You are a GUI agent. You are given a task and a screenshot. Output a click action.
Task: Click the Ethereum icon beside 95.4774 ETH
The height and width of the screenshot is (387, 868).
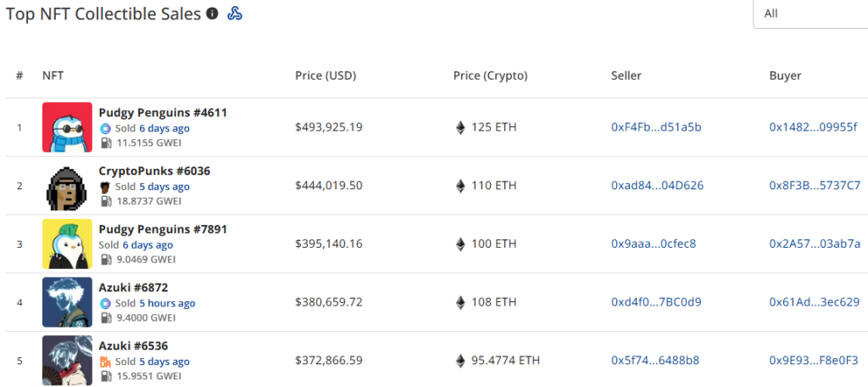(460, 361)
